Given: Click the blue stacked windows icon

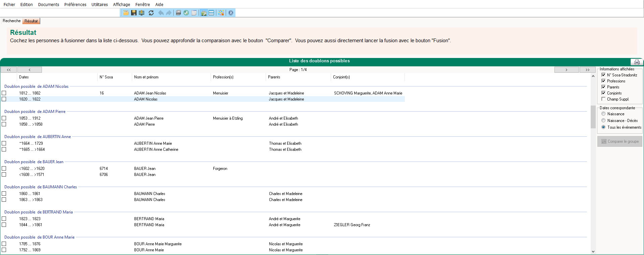Looking at the screenshot, I should pyautogui.click(x=211, y=13).
